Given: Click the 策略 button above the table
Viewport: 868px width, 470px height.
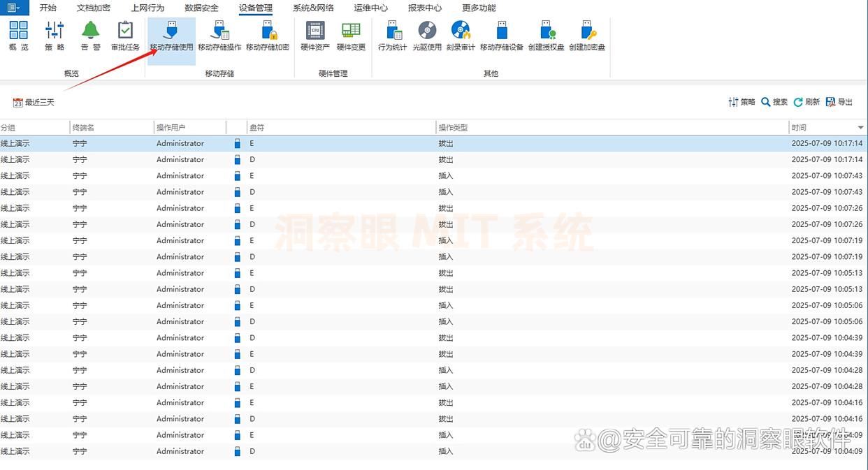Looking at the screenshot, I should click(742, 102).
